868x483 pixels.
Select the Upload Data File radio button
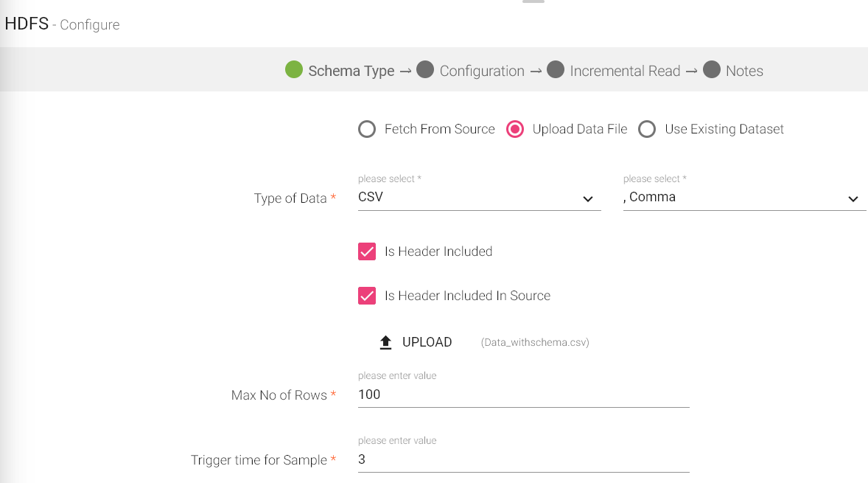coord(515,130)
